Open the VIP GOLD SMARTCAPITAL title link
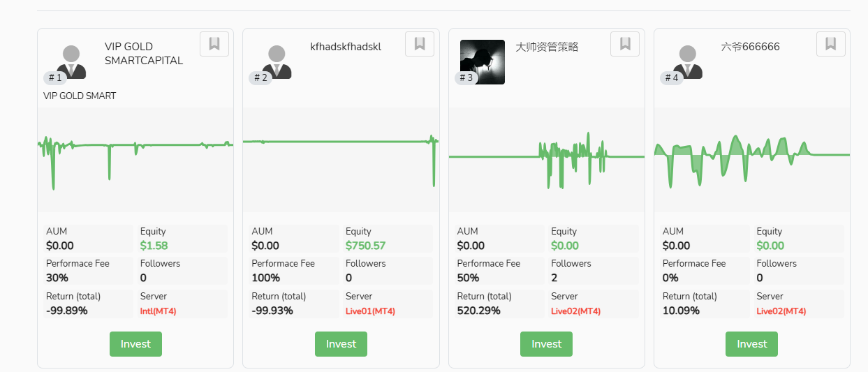The image size is (868, 372). pos(144,54)
